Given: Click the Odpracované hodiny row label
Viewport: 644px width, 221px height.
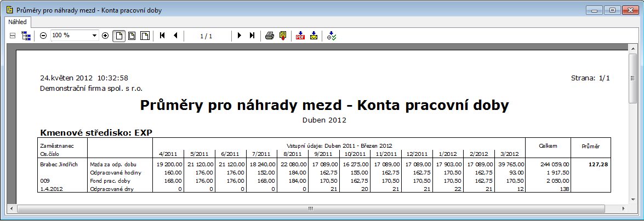Looking at the screenshot, I should [x=116, y=173].
